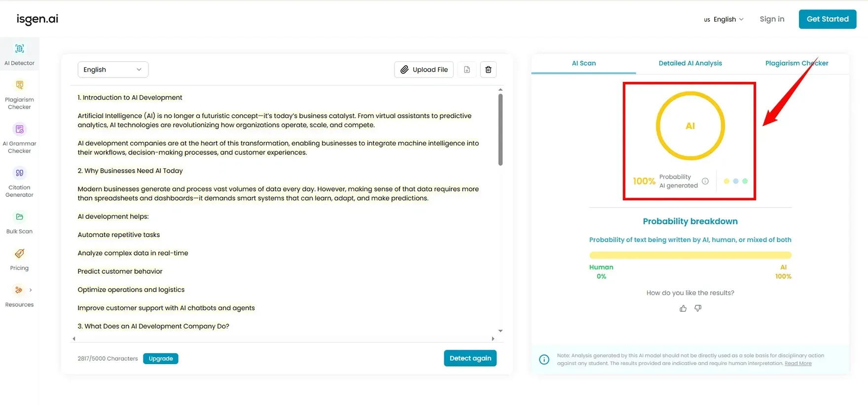Viewport: 868px width, 405px height.
Task: Click the horizontal scroll right arrow
Action: 493,339
